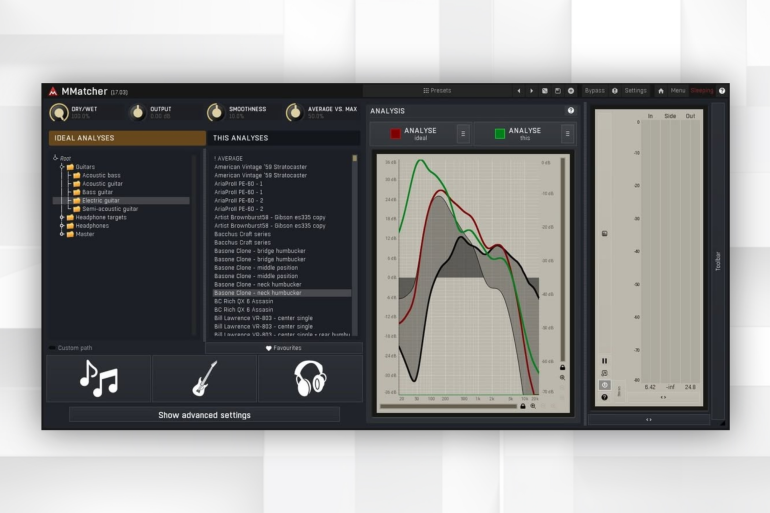Toggle the horizontal axis lock
Image resolution: width=770 pixels, height=513 pixels.
[x=522, y=406]
